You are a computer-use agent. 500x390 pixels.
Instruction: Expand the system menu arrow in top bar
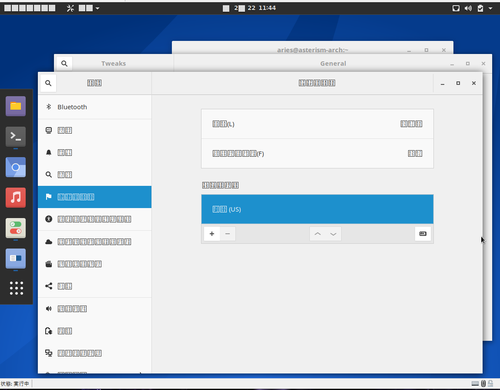coord(490,8)
